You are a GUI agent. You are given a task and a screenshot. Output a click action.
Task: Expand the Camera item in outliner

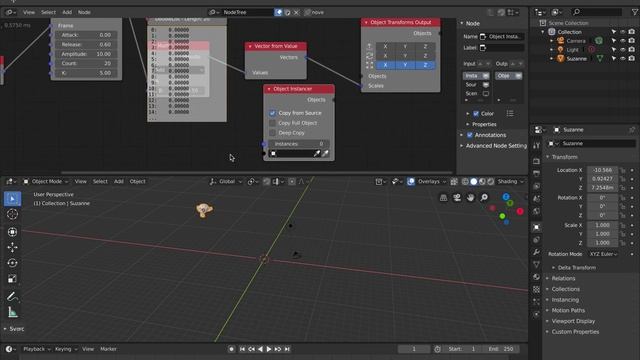[x=552, y=41]
